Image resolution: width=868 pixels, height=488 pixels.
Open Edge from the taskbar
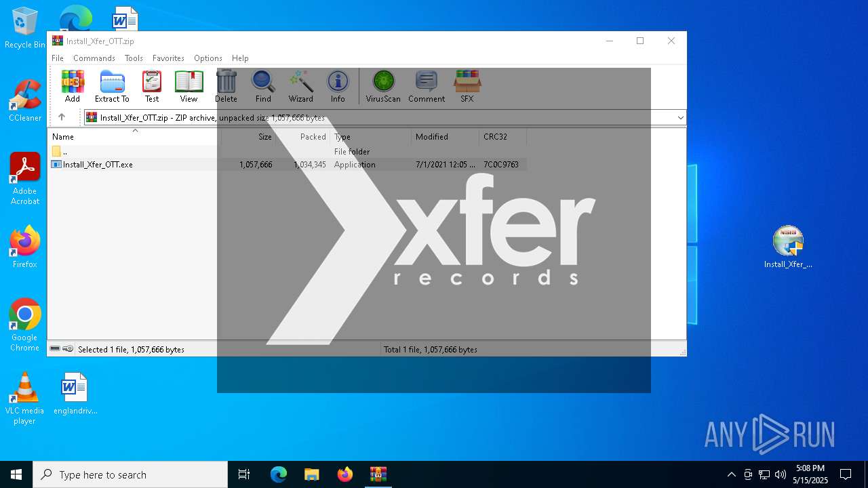(x=279, y=474)
